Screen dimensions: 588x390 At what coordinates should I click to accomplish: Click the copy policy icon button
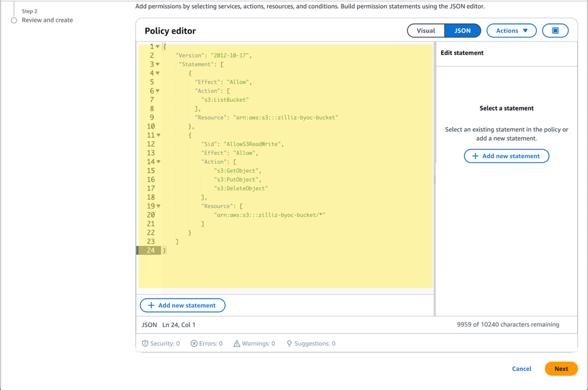[x=555, y=31]
